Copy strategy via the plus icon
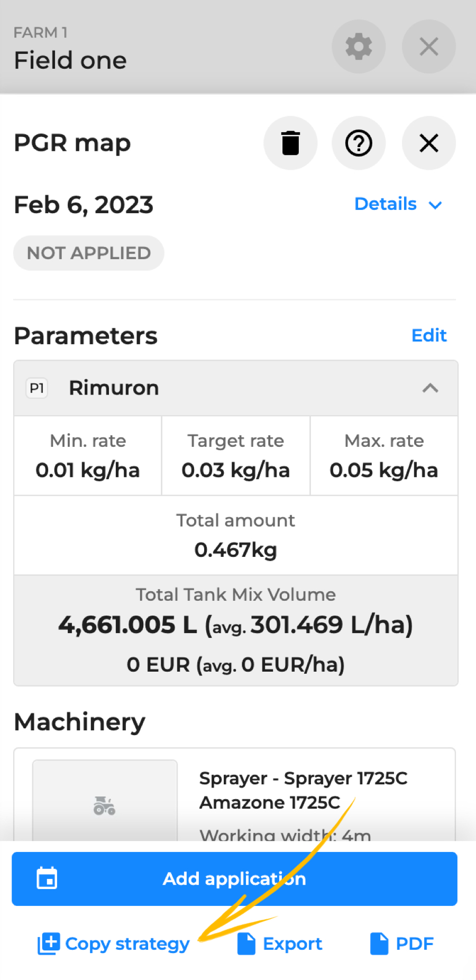 click(x=49, y=944)
